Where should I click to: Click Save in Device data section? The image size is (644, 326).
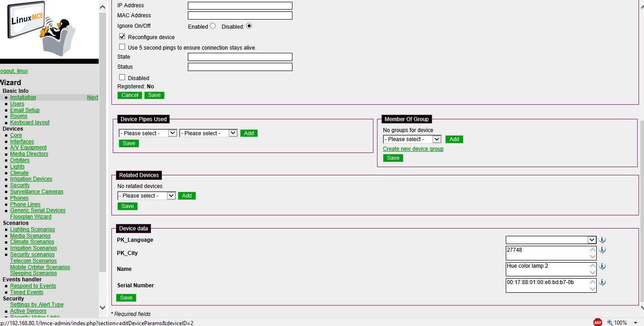pyautogui.click(x=126, y=298)
